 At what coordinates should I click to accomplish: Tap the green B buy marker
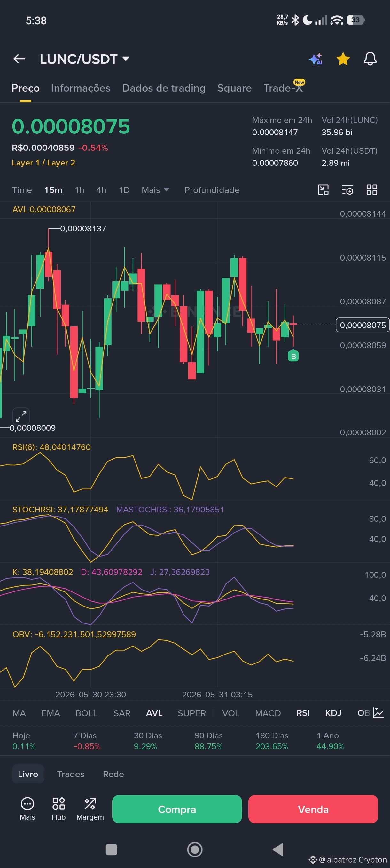[x=293, y=356]
